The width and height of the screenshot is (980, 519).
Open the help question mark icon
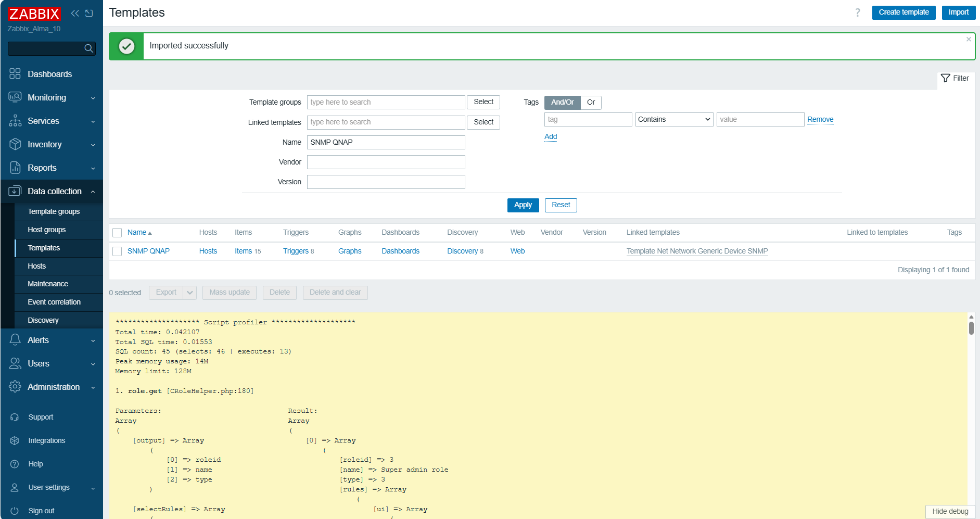[x=857, y=12]
